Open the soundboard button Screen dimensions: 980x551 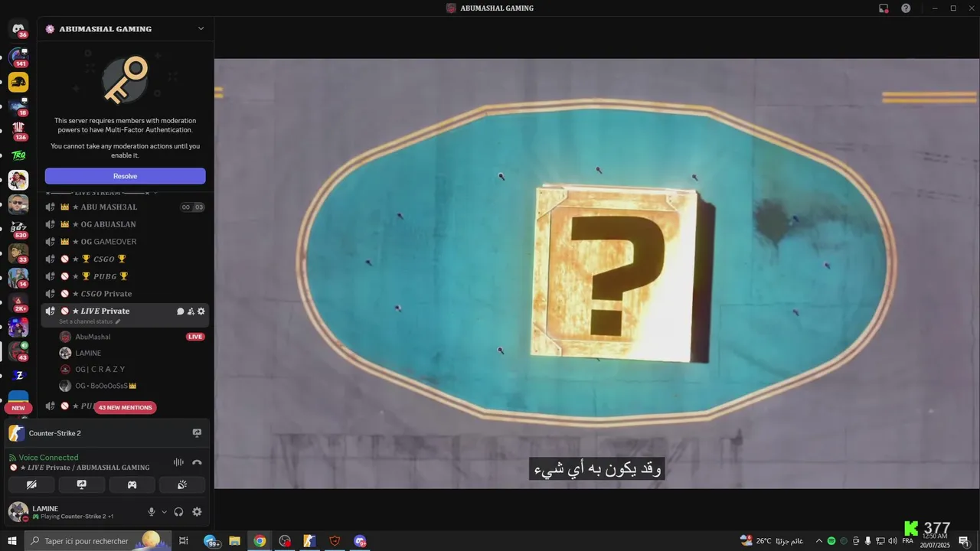tap(182, 484)
